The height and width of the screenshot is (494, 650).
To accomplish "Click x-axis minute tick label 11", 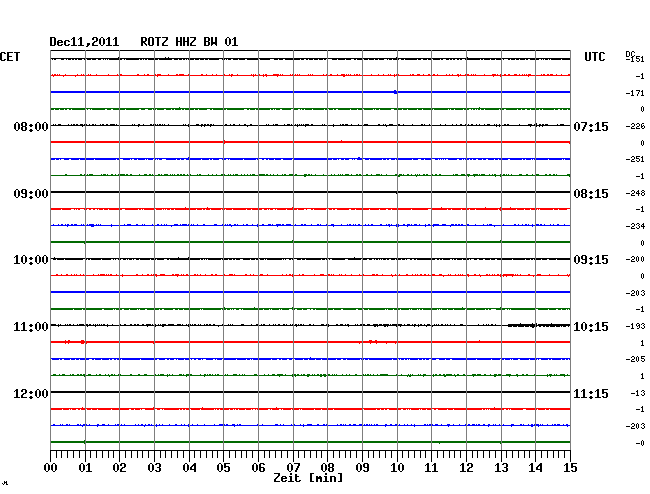I will coord(431,467).
